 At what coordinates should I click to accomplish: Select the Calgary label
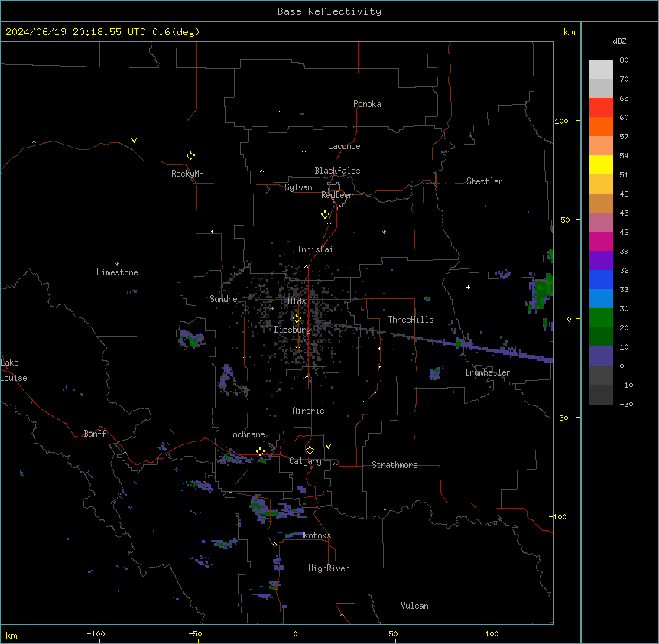coord(305,461)
